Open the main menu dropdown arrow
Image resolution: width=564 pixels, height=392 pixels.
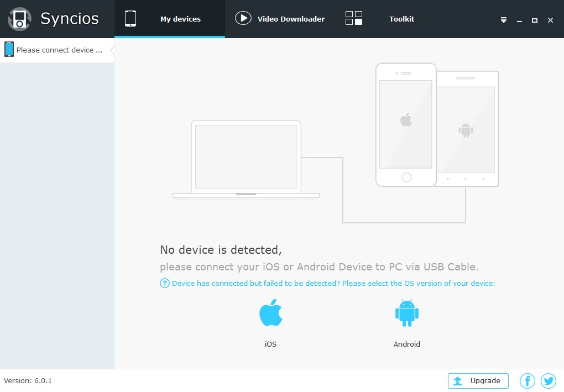tap(503, 19)
